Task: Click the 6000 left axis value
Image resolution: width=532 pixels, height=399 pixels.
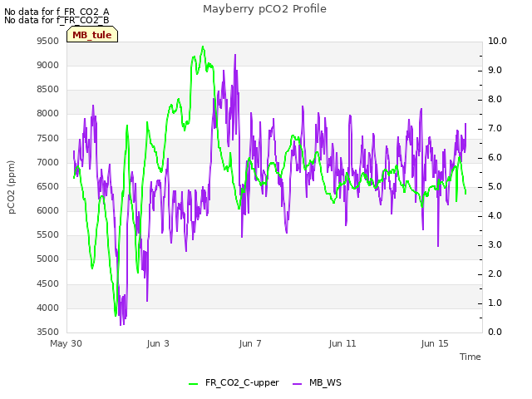Action: [x=48, y=210]
